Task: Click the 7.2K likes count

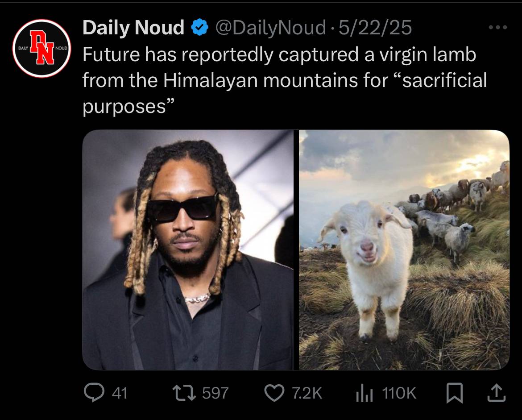Action: (x=307, y=393)
